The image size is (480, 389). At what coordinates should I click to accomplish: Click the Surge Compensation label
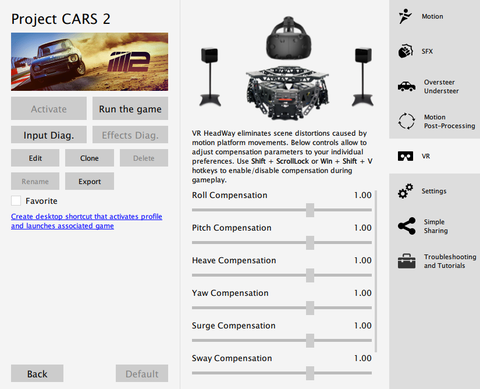coord(233,326)
